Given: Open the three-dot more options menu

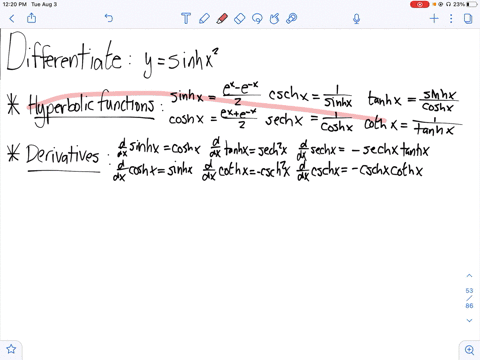Looking at the screenshot, I should point(451,18).
